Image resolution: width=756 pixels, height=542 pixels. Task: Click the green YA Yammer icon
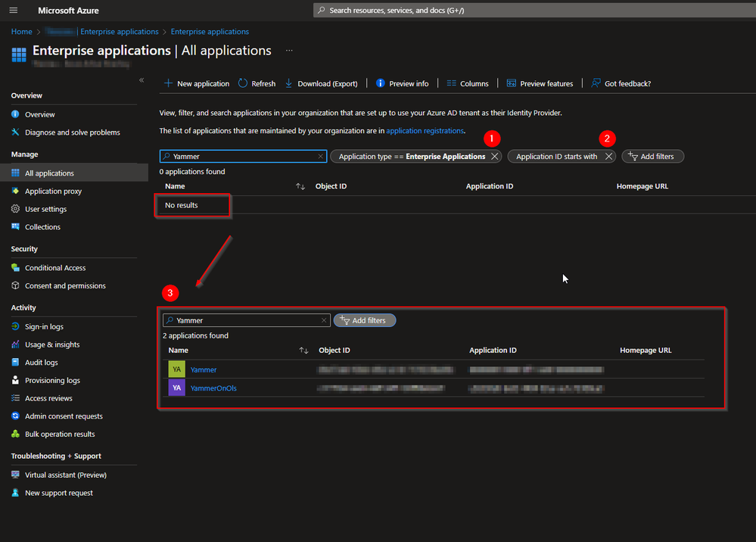pos(177,369)
